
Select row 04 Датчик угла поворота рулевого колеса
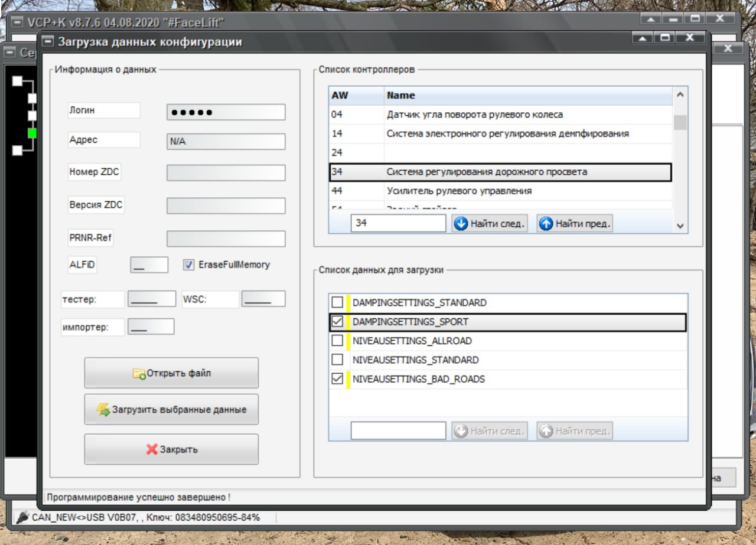coord(501,115)
